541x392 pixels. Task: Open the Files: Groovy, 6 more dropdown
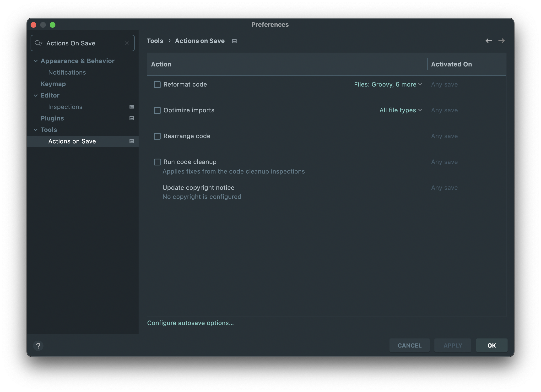pos(388,84)
